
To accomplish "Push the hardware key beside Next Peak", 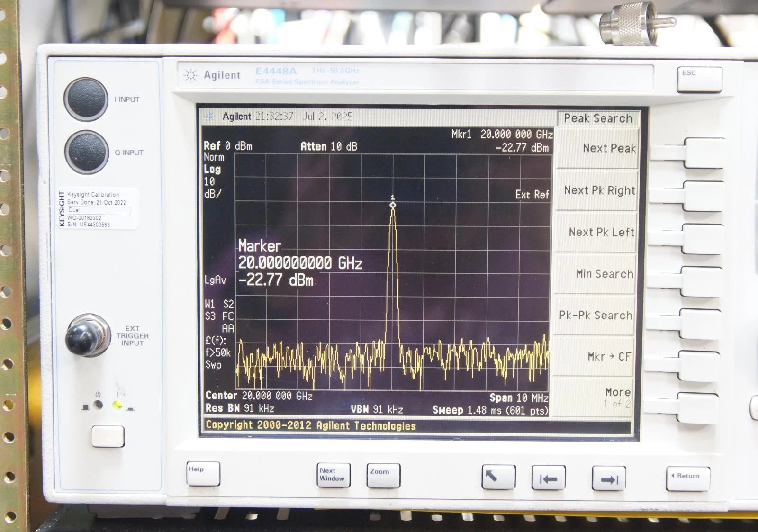I will [x=704, y=153].
